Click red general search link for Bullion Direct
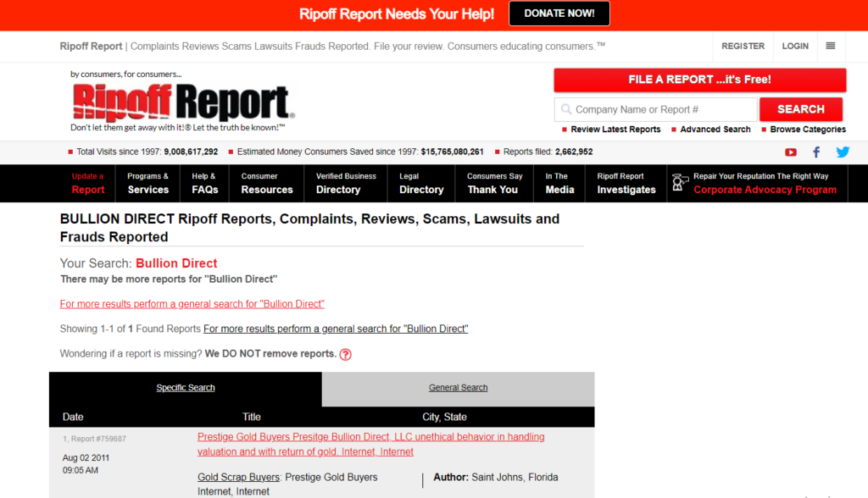This screenshot has width=868, height=498. coord(192,304)
